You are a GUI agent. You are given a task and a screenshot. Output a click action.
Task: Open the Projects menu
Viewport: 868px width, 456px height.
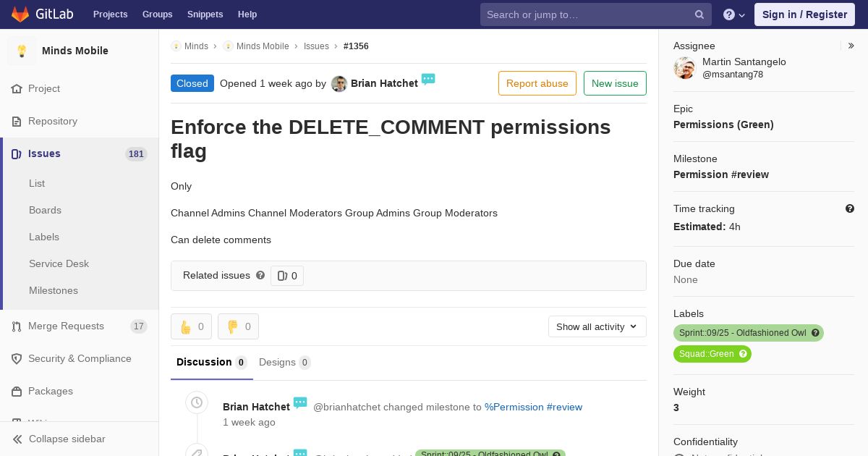pyautogui.click(x=110, y=14)
